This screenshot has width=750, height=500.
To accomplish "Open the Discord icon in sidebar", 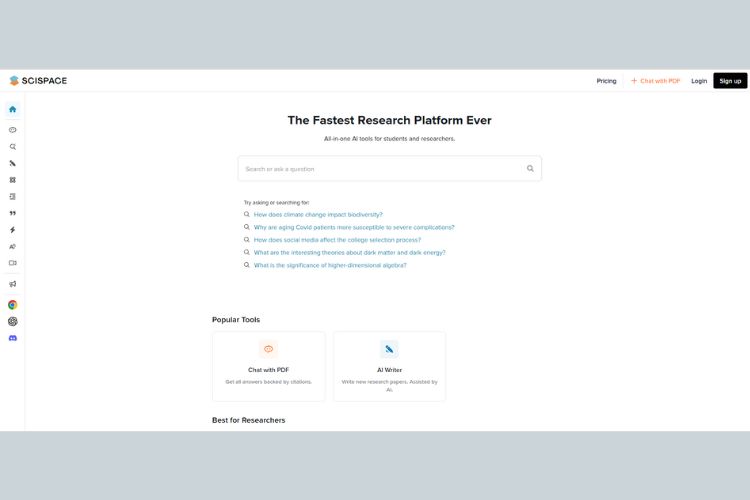I will pos(12,338).
